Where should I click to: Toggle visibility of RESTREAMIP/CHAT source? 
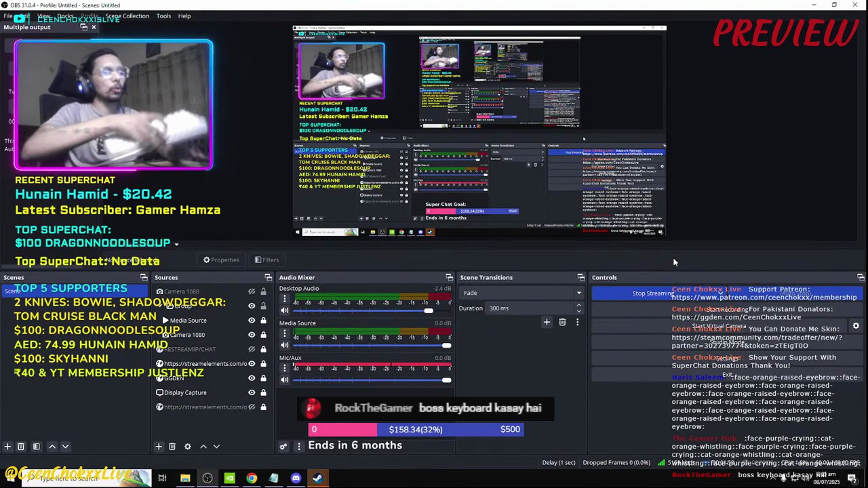coord(252,349)
